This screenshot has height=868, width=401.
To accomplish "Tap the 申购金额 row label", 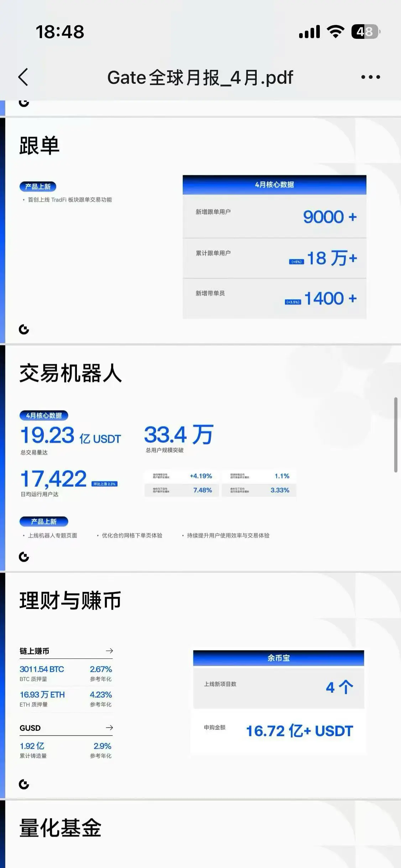I will (x=214, y=727).
